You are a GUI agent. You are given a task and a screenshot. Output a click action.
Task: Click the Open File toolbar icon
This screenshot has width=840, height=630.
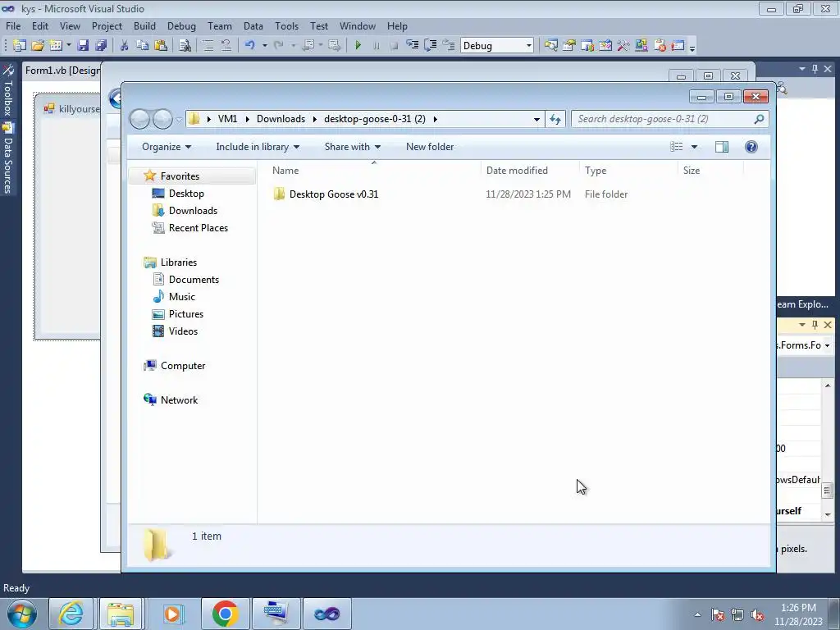pyautogui.click(x=38, y=46)
